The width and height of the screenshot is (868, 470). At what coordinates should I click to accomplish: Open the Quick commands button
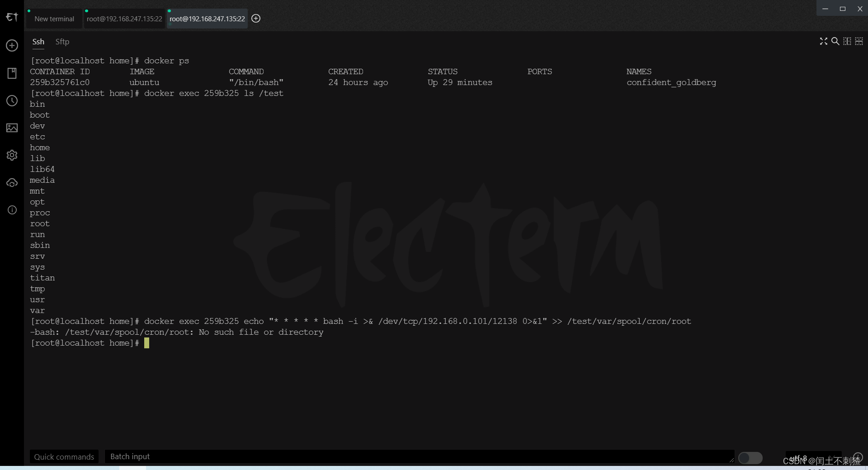(64, 457)
